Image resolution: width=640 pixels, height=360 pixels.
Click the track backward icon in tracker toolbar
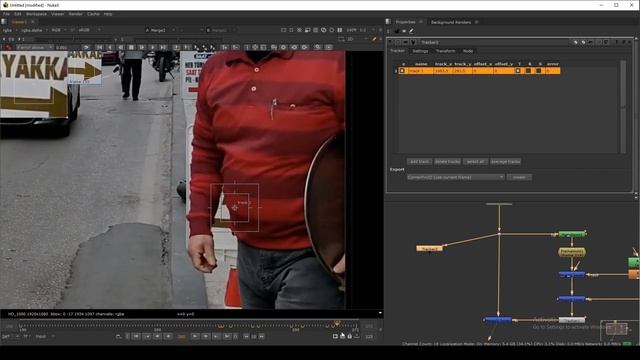point(110,47)
